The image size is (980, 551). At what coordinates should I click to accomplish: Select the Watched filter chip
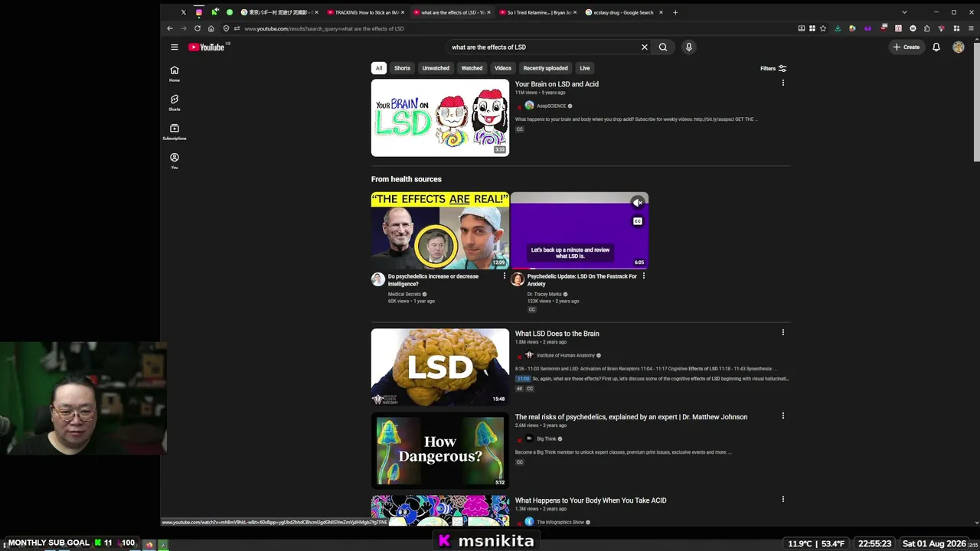pyautogui.click(x=472, y=68)
